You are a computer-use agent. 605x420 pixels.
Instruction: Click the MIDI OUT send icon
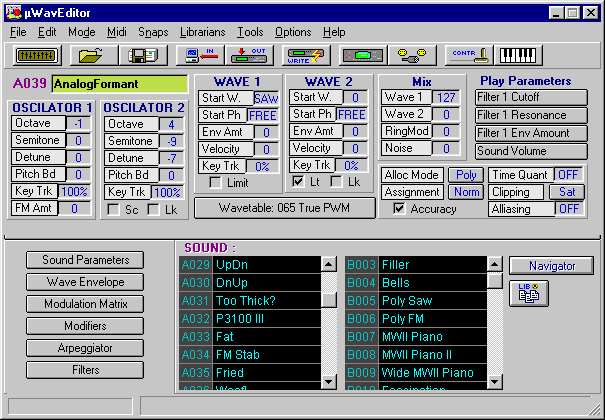point(250,55)
